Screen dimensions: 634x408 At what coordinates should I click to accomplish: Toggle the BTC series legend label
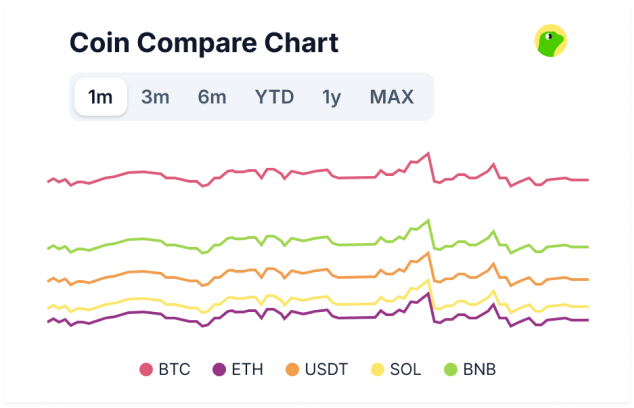point(174,370)
